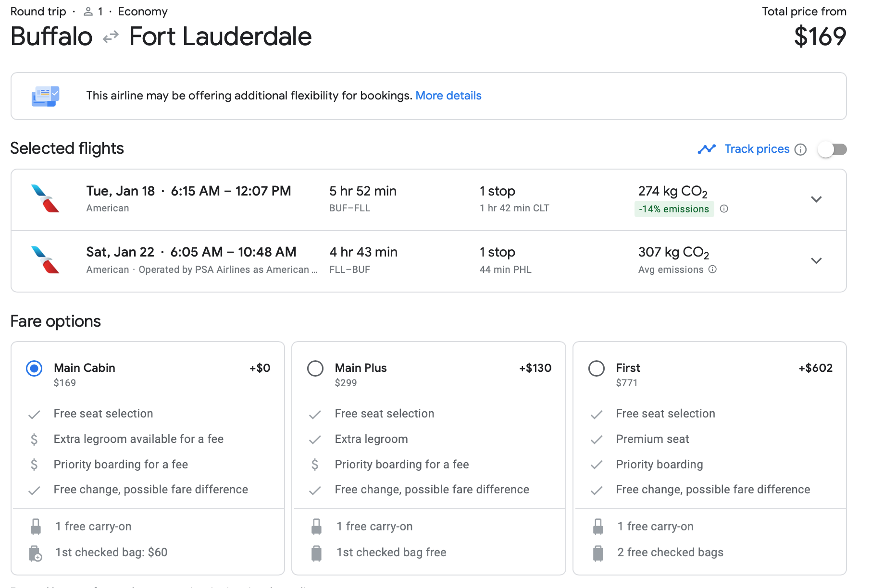Click Main Cabin carry-on bag icon

tap(36, 527)
